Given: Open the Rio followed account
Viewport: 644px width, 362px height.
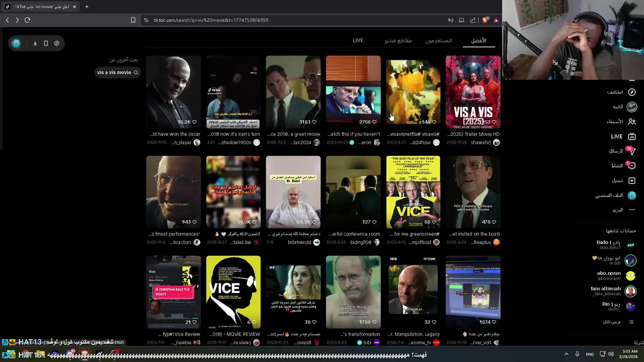Looking at the screenshot, I should (x=618, y=306).
